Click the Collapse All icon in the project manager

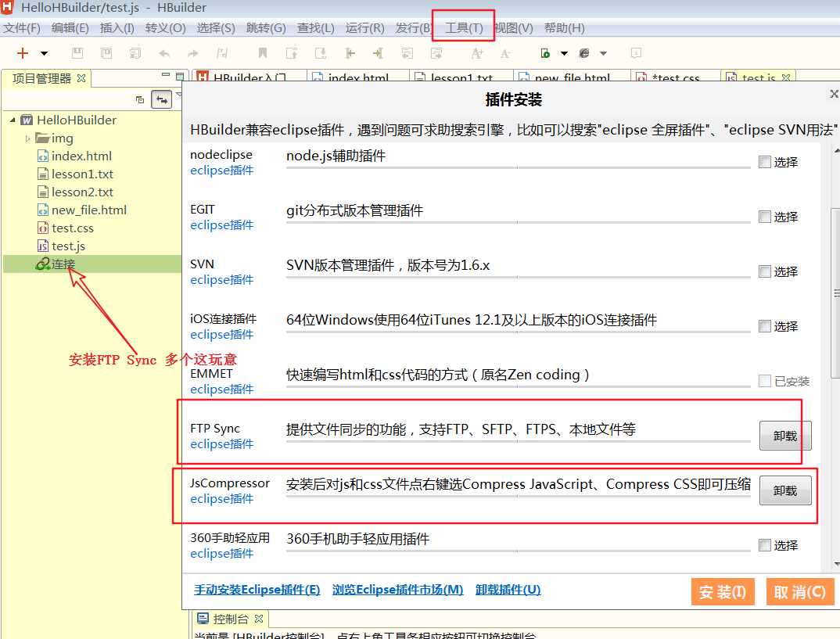(140, 99)
